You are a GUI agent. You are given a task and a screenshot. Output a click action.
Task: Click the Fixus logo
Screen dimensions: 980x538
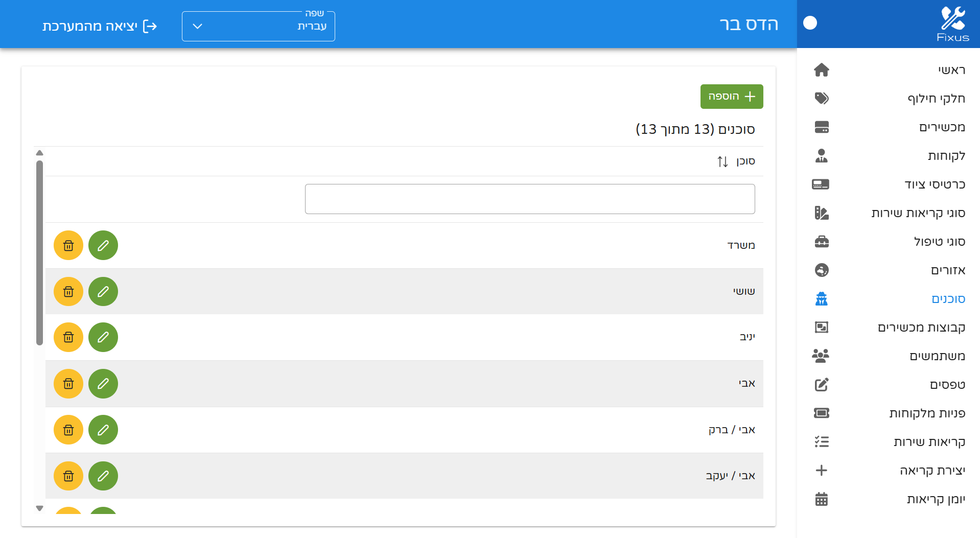[x=952, y=24]
